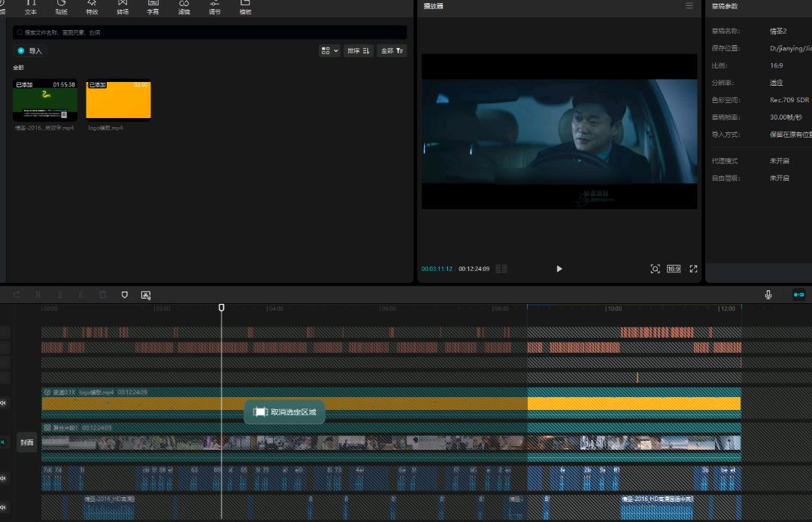Image resolution: width=812 pixels, height=522 pixels.
Task: Play the preview video
Action: coord(559,269)
